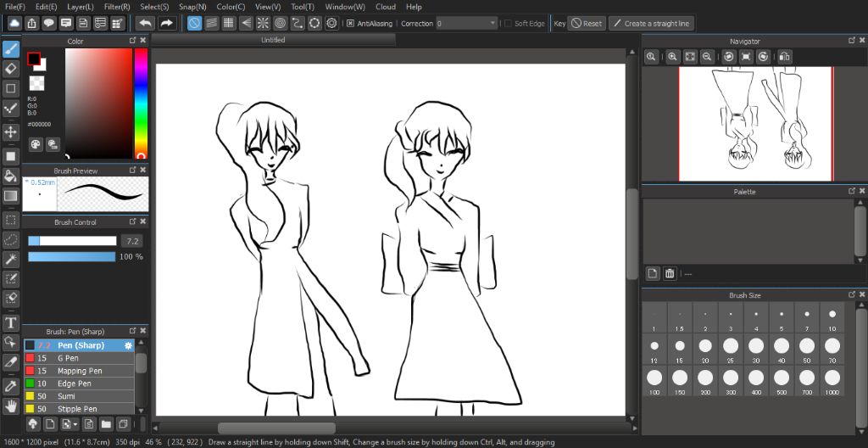Select the Sumi brush
Viewport: 868px width, 448px height.
tap(79, 396)
